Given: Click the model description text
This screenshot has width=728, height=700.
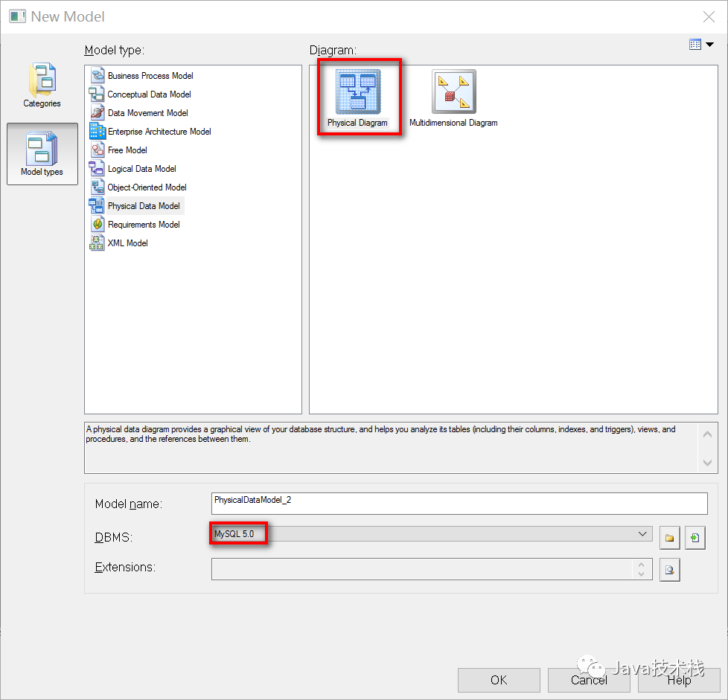Looking at the screenshot, I should pos(380,434).
